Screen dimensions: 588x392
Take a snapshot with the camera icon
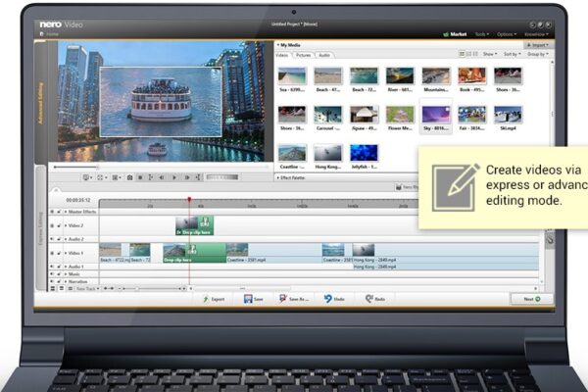pyautogui.click(x=129, y=177)
